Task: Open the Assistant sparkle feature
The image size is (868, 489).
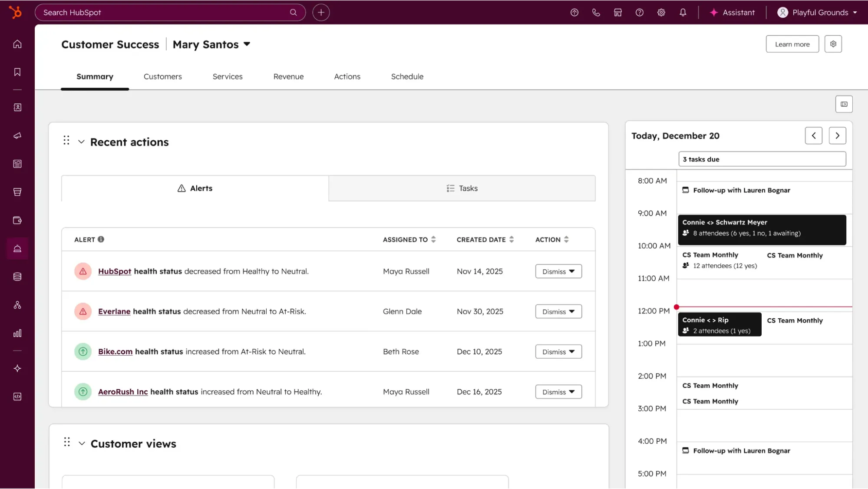Action: (x=732, y=12)
